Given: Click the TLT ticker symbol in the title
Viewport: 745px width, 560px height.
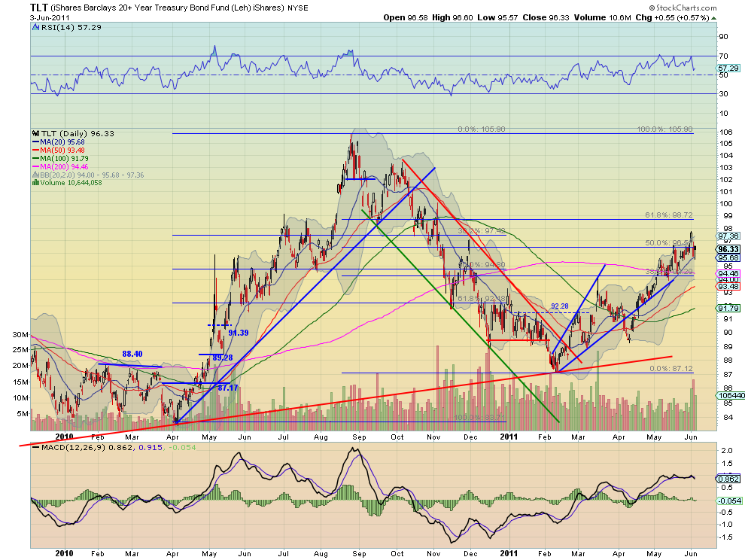Looking at the screenshot, I should click(38, 7).
